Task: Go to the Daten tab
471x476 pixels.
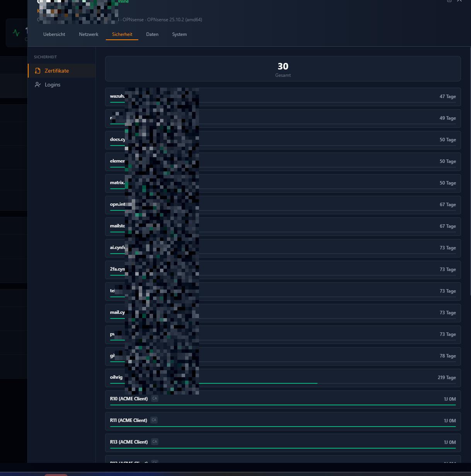Action: point(152,34)
